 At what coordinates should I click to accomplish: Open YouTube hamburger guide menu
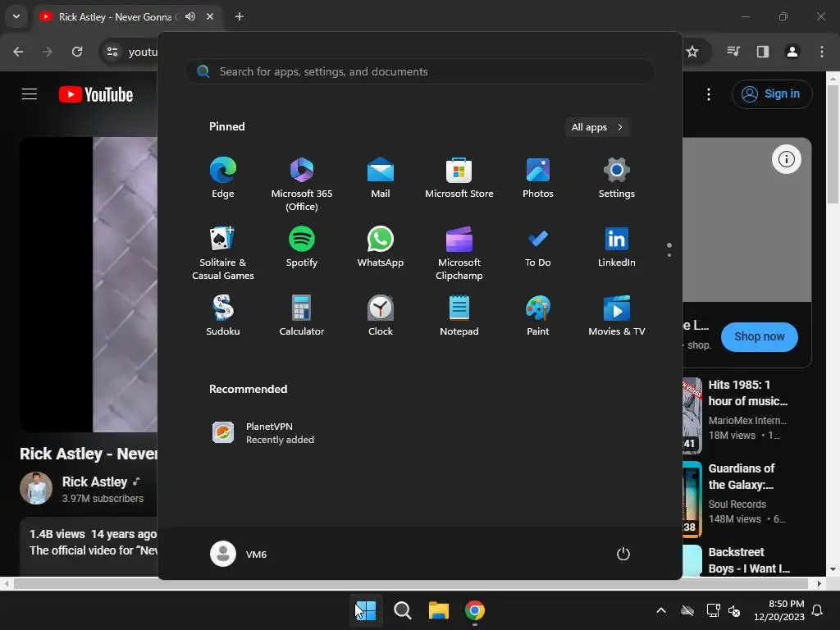pyautogui.click(x=30, y=94)
